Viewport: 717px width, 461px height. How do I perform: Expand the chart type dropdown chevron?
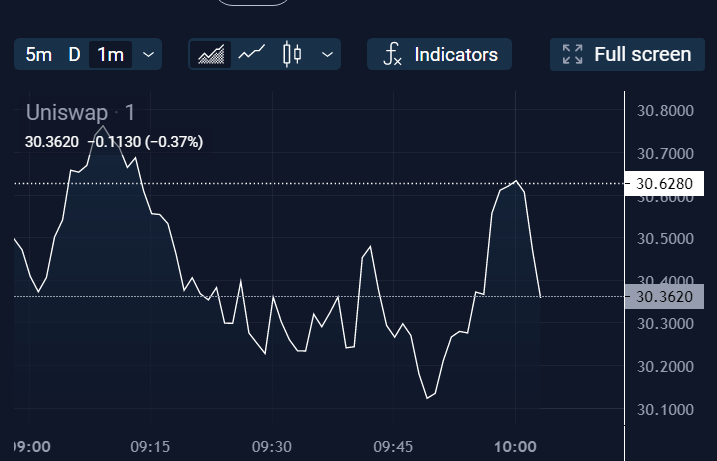coord(327,54)
